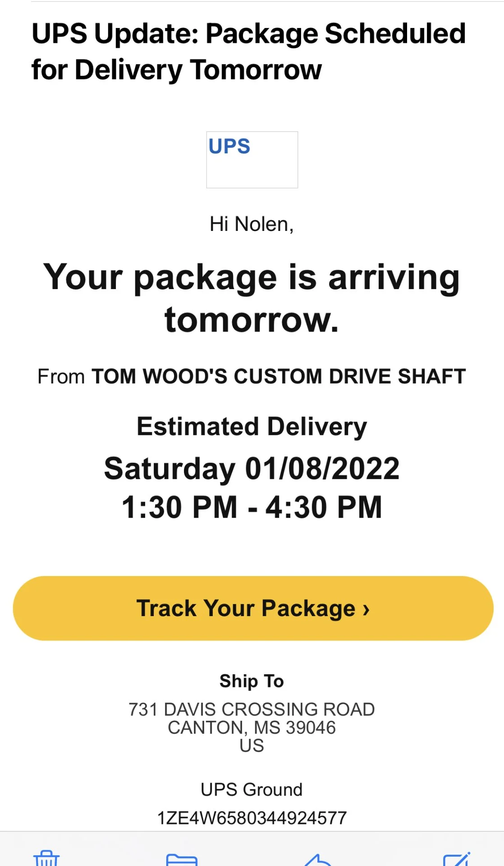Tap the compose new message icon
This screenshot has height=866, width=504.
point(457,859)
